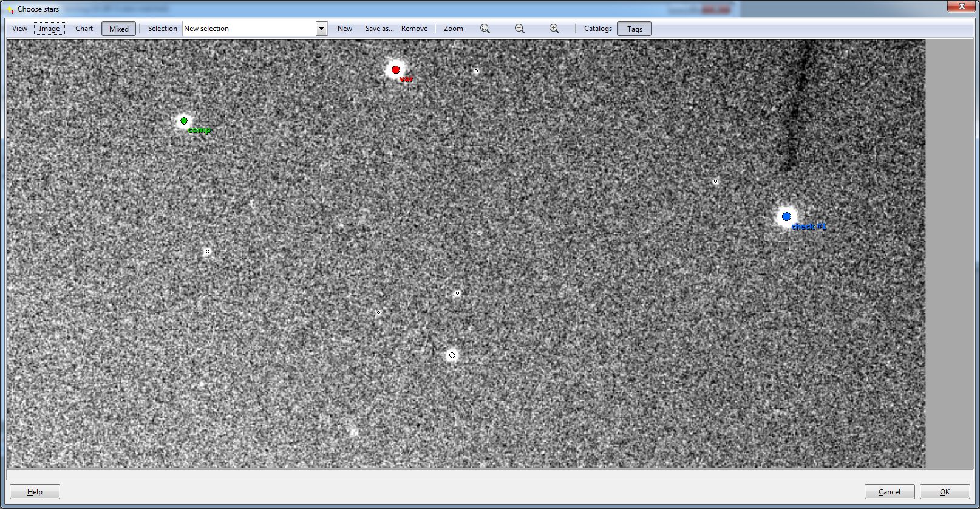Select the red variable star marker
This screenshot has width=980, height=509.
coord(396,70)
